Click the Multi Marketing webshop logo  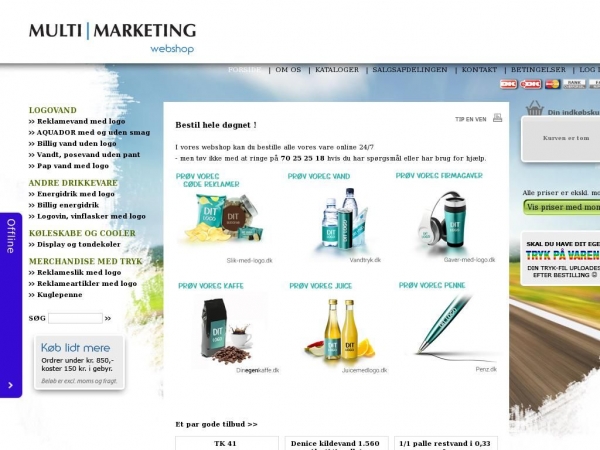pyautogui.click(x=112, y=36)
